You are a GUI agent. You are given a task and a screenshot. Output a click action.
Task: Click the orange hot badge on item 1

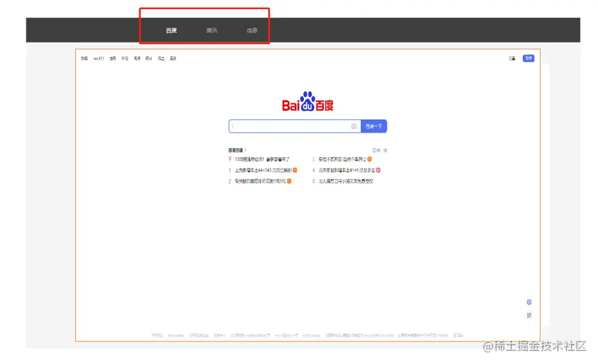(x=295, y=170)
